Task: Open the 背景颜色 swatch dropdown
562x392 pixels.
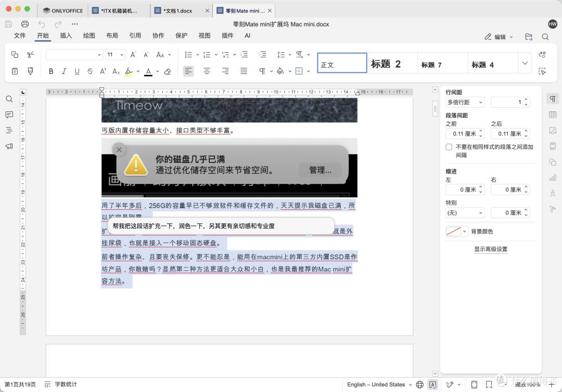Action: click(x=457, y=231)
